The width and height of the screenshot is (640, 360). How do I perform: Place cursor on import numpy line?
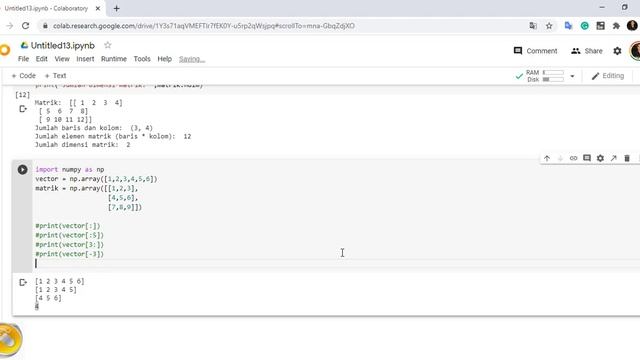(x=70, y=169)
